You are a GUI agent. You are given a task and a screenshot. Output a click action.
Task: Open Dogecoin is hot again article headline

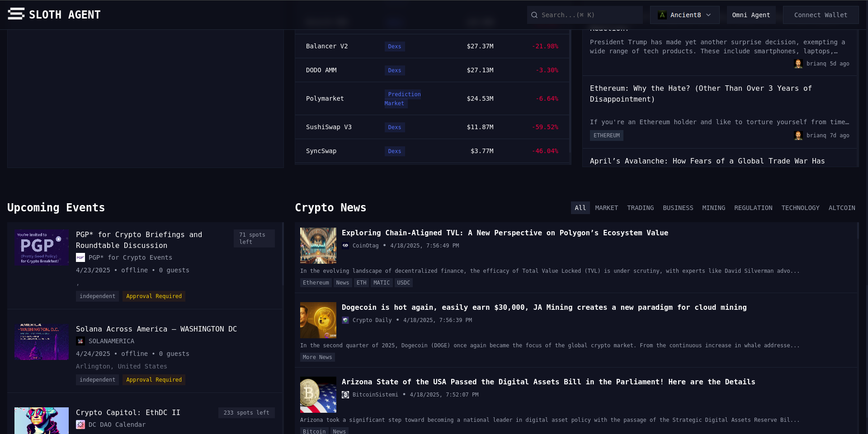tap(544, 308)
